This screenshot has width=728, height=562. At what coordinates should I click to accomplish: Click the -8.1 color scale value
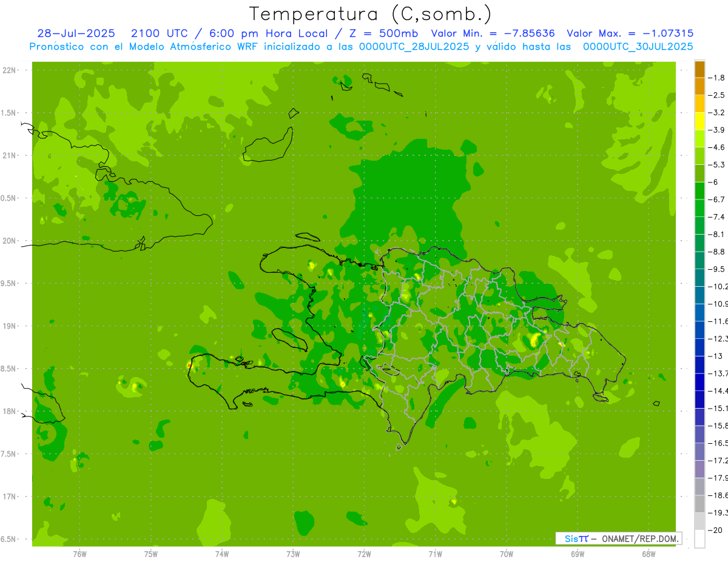pyautogui.click(x=717, y=234)
